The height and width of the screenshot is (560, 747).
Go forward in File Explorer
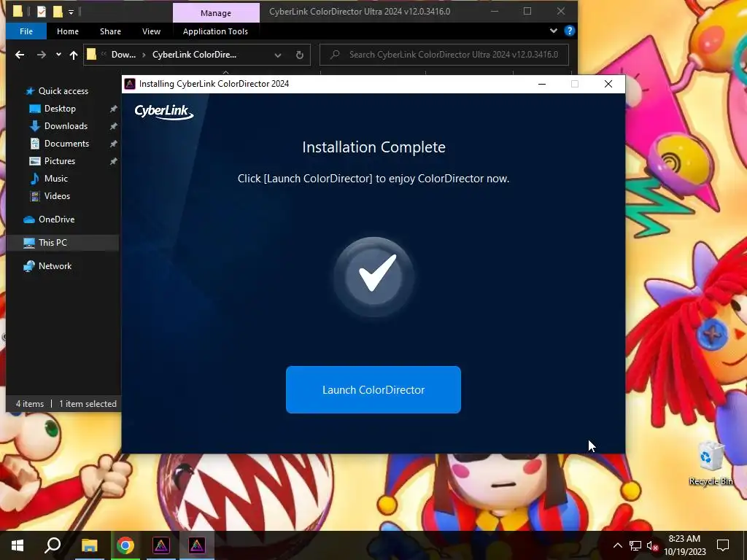coord(42,55)
